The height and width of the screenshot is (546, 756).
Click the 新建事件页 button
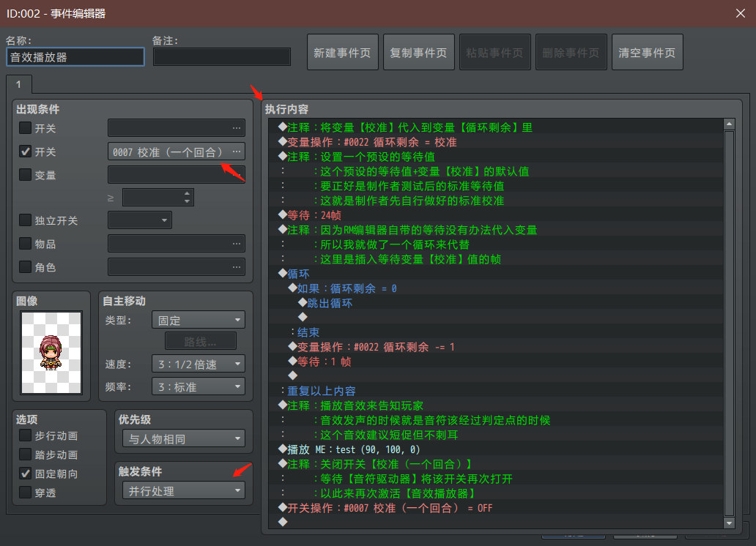point(342,52)
